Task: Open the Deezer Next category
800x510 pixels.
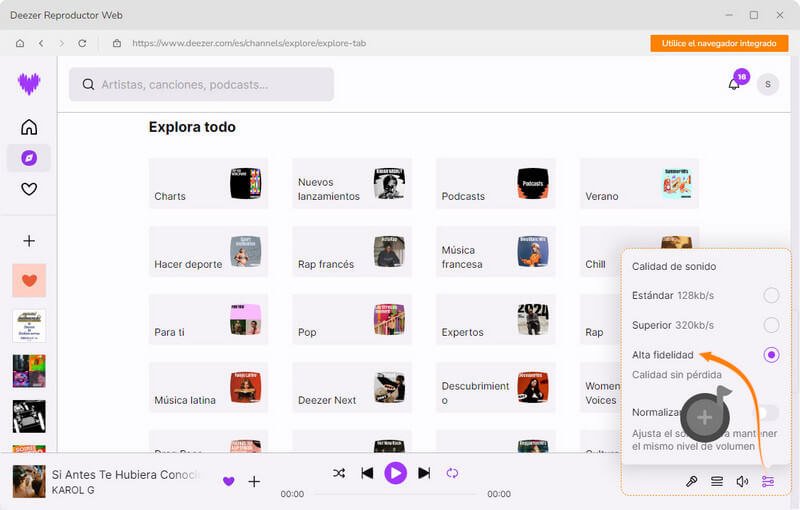Action: 352,387
